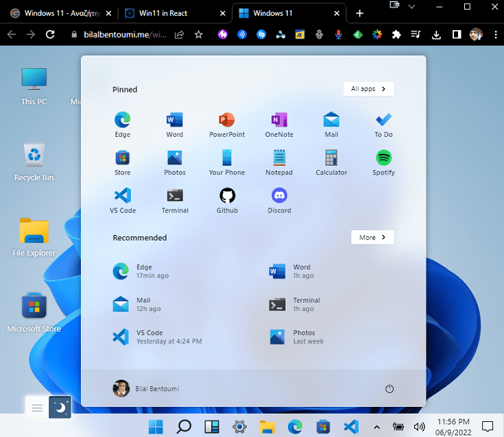Click the Start button on the taskbar
The width and height of the screenshot is (504, 437).
click(156, 427)
